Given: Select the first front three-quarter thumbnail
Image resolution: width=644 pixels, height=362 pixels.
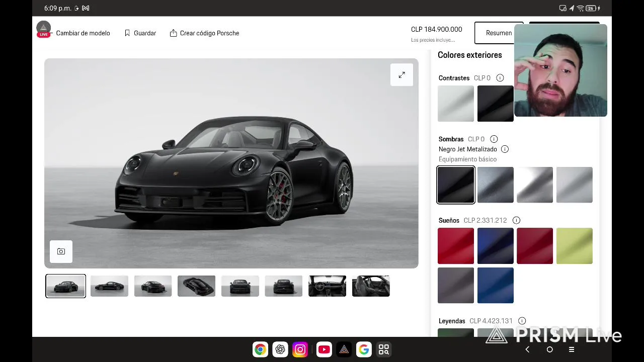Looking at the screenshot, I should 65,286.
